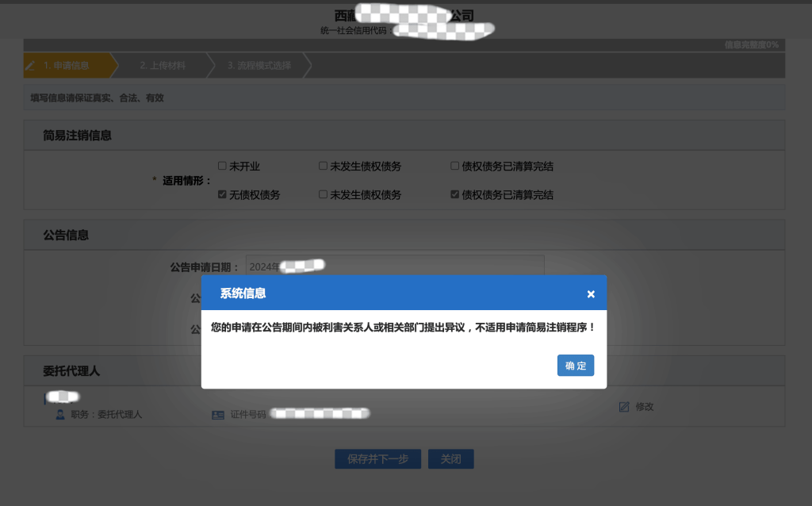
Task: Check bottom-row 未发生债权债务 checkbox
Action: 323,194
